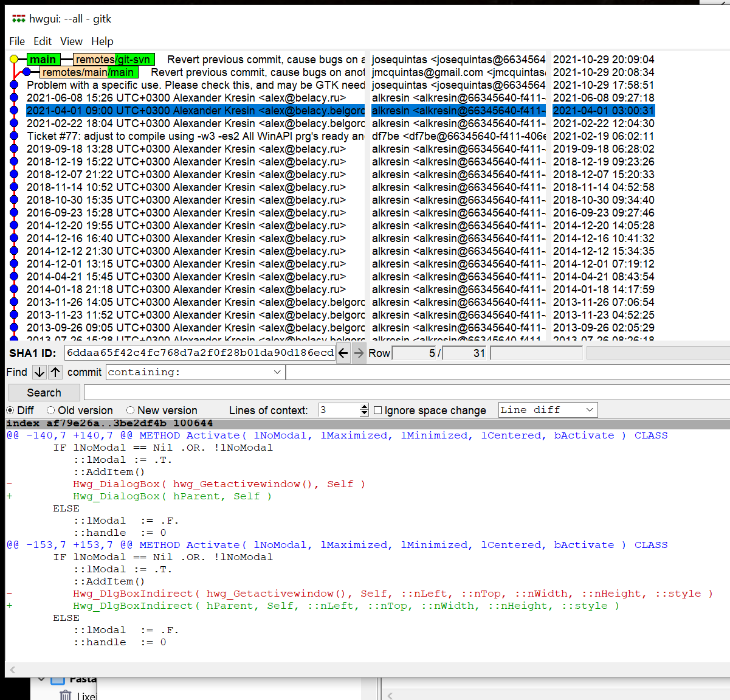
Task: Collapse the Pasta tree chevron at bottom
Action: [41, 679]
